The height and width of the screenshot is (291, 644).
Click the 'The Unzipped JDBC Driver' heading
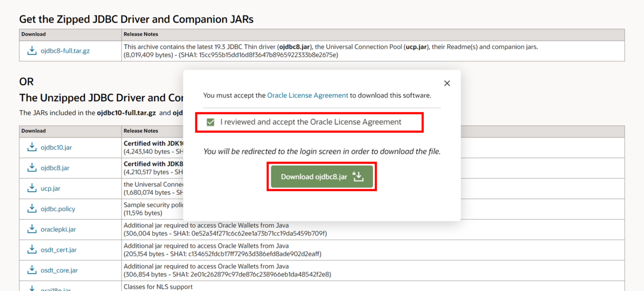coord(101,98)
